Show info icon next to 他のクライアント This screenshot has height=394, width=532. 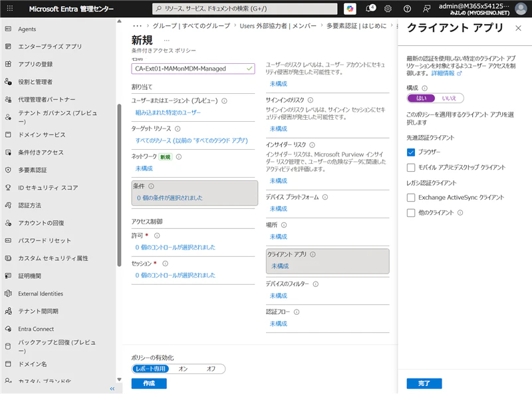pyautogui.click(x=460, y=212)
